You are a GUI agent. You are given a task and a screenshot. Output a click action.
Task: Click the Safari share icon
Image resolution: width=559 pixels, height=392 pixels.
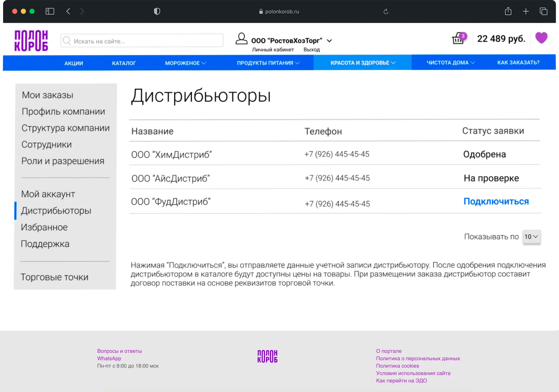point(508,11)
